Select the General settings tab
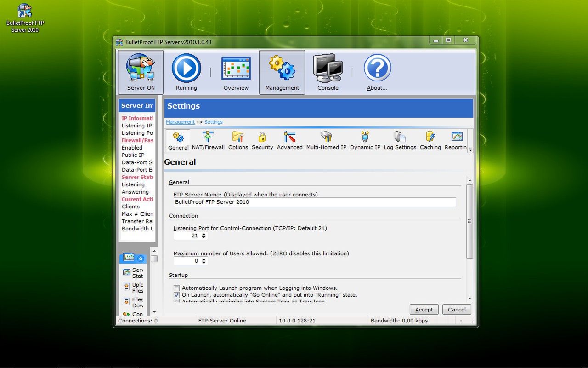 [178, 141]
